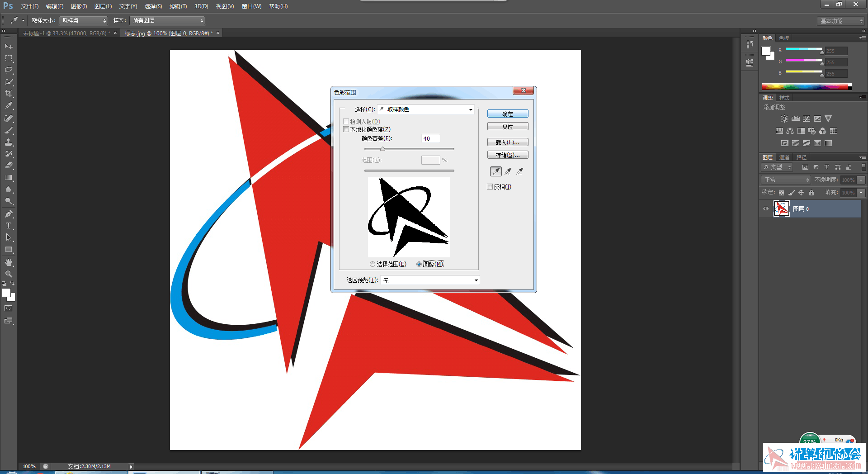Select the Blur tool
Image resolution: width=868 pixels, height=474 pixels.
click(8, 190)
